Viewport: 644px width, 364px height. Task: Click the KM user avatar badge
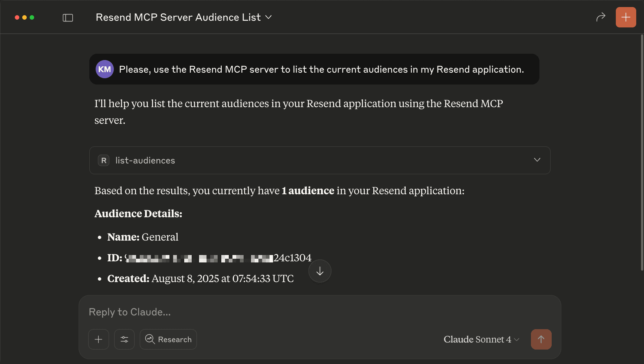click(x=105, y=69)
